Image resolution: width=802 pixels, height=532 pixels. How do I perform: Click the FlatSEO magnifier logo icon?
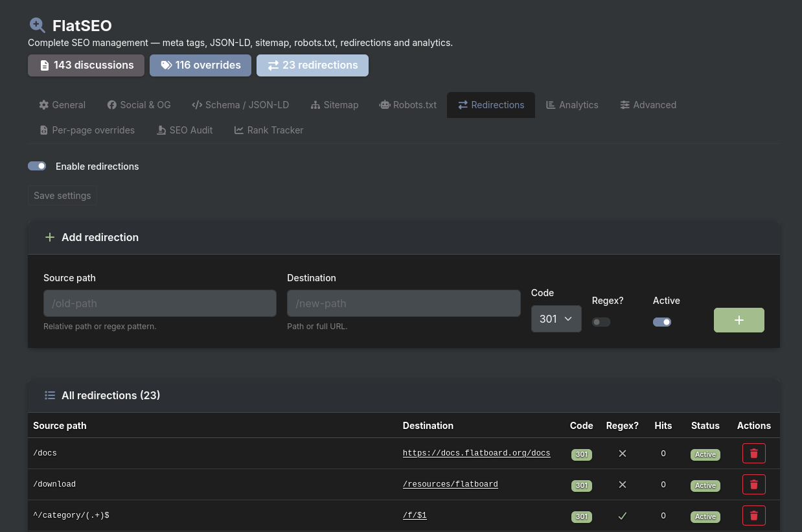(x=38, y=25)
